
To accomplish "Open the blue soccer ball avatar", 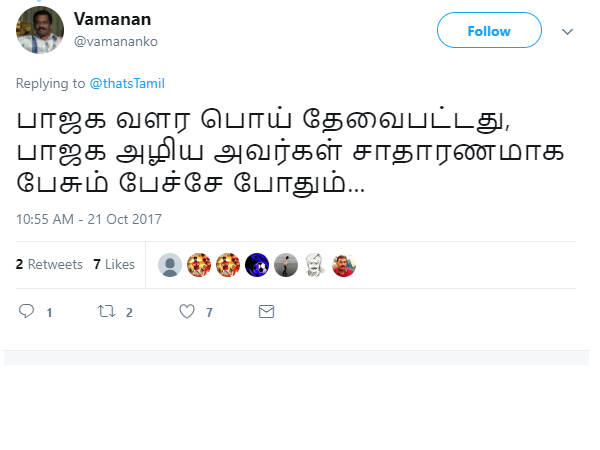I will click(x=257, y=265).
